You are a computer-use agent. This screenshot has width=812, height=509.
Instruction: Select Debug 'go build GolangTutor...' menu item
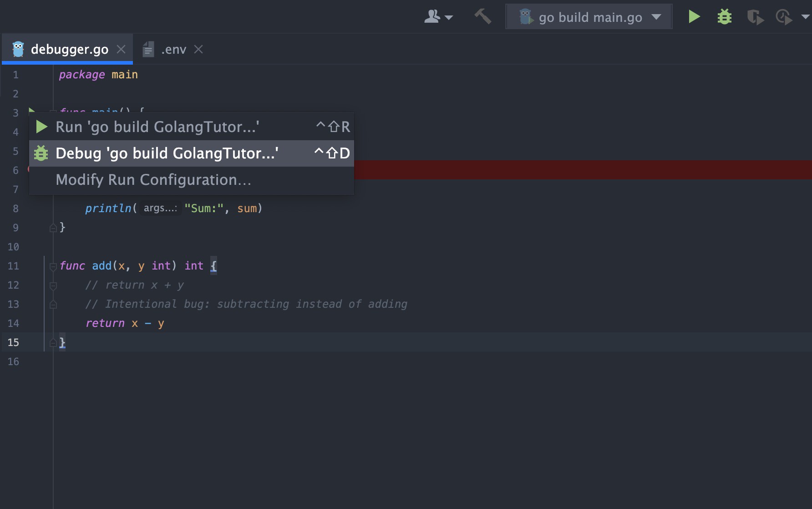[x=166, y=153]
